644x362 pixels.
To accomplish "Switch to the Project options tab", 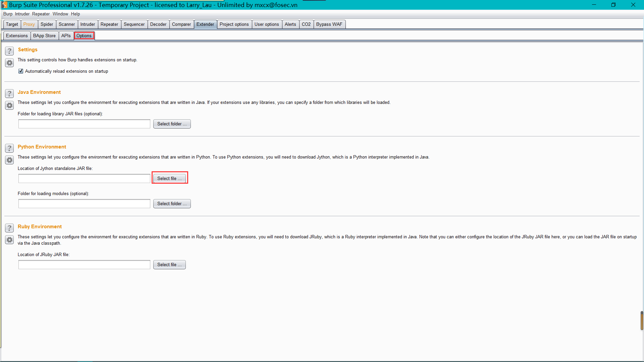I will point(234,24).
